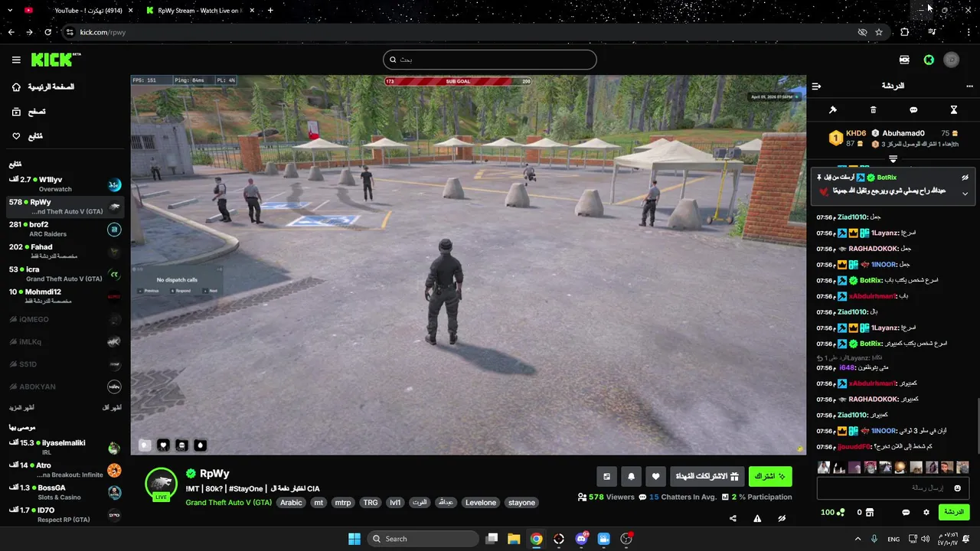Viewport: 980px width, 551px height.
Task: Expand pinned message chevron
Action: (965, 194)
